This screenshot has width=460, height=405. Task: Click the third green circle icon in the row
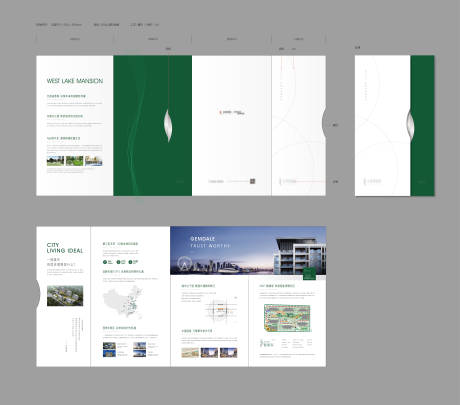(x=131, y=262)
